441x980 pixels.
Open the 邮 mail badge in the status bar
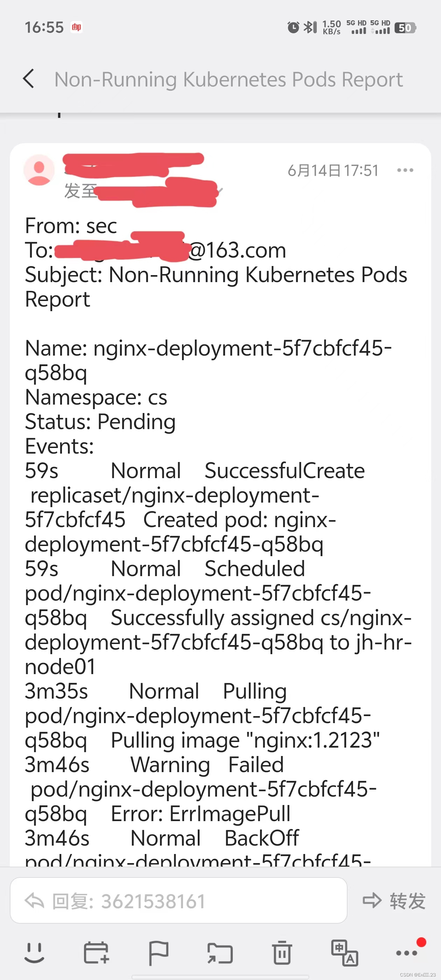tap(76, 27)
